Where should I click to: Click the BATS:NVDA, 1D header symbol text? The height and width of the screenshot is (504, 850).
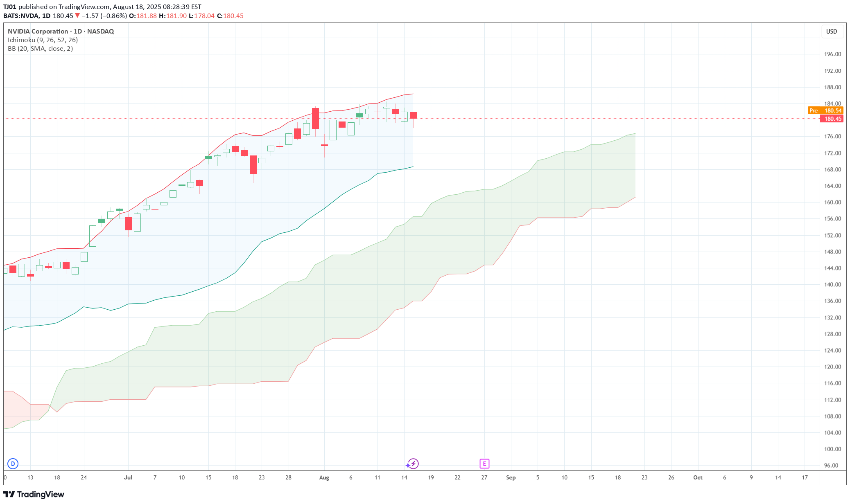click(27, 16)
